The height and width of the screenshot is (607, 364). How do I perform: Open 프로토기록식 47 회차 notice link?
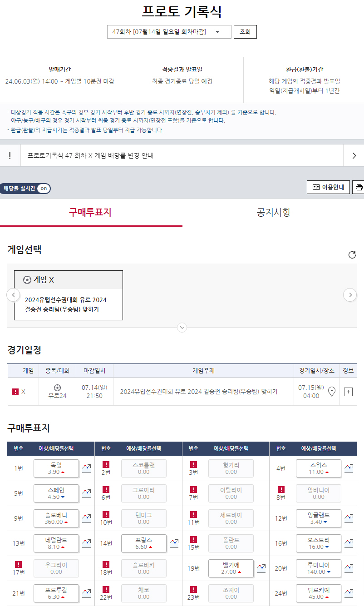coord(90,155)
